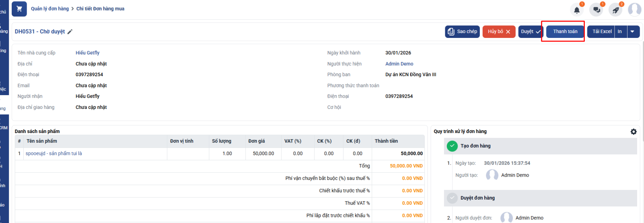Print order using In button
Viewport: 644px width, 223px height.
coord(620,31)
